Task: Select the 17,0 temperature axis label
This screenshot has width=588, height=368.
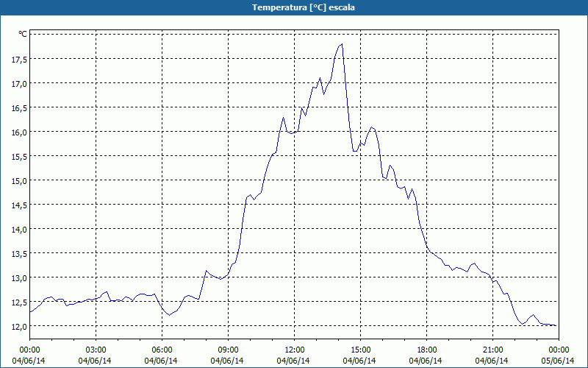Action: 18,83
